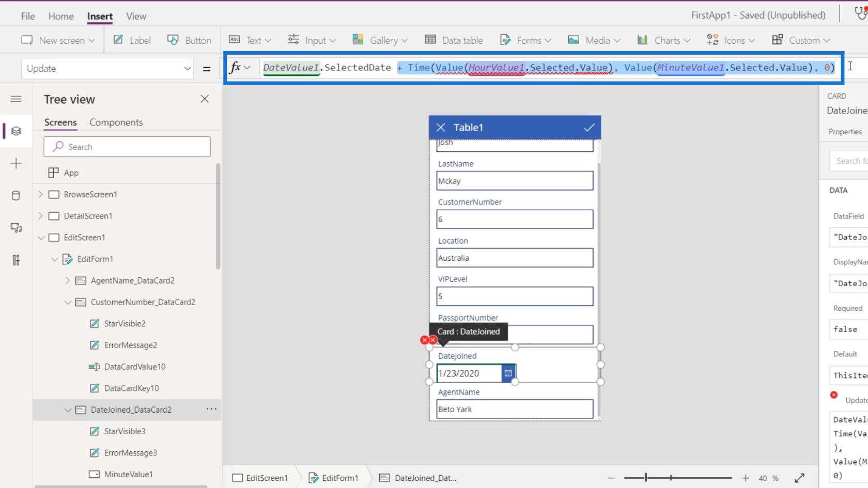
Task: Click the form submit checkmark icon
Action: (589, 128)
